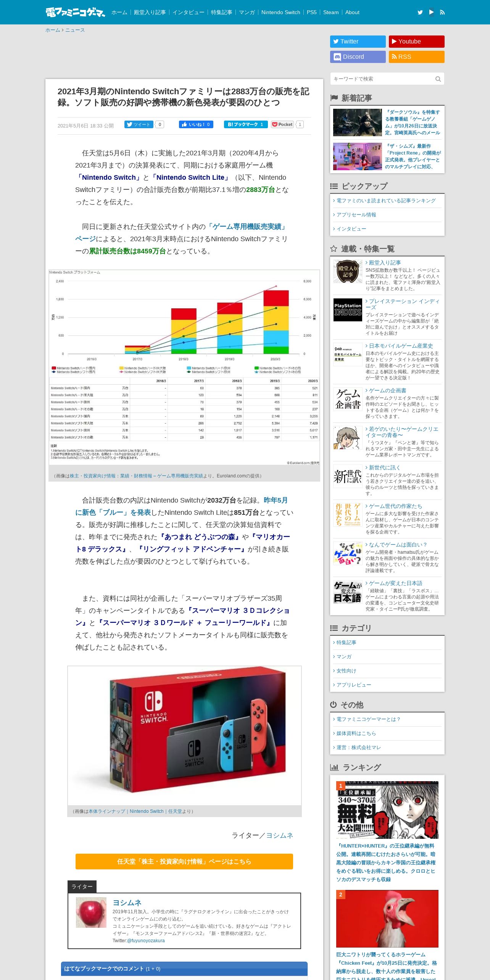Click the Nintendo Switch sales chart image

point(184,367)
